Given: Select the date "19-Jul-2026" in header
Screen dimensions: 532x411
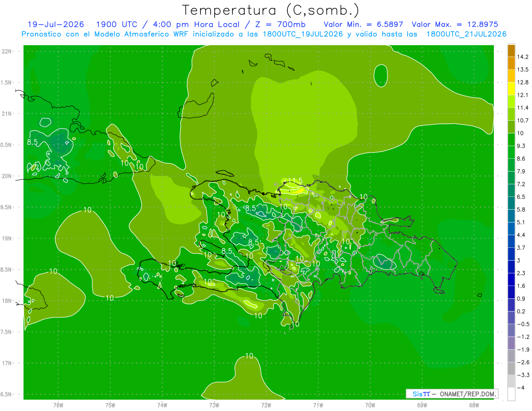Looking at the screenshot, I should [55, 24].
